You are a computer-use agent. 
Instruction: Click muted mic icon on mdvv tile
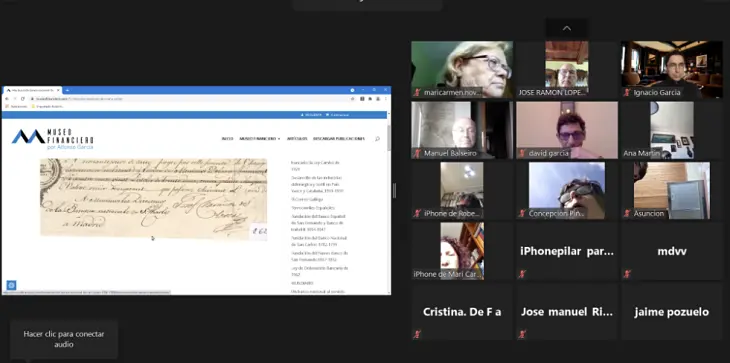click(627, 274)
